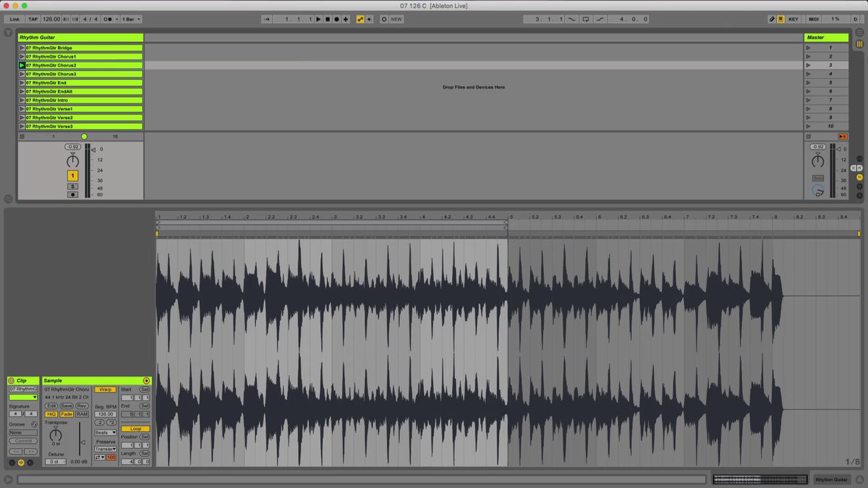Click Hot-Swap Groove icon
The height and width of the screenshot is (488, 868).
pyautogui.click(x=34, y=424)
